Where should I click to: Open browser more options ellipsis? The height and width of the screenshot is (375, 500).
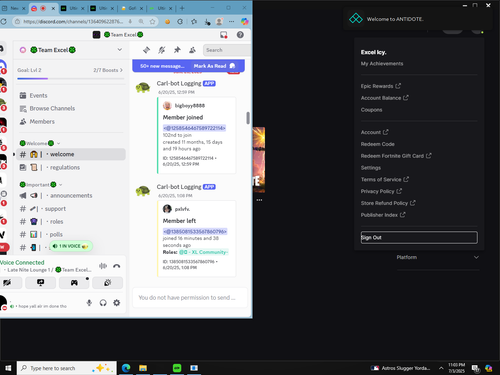click(231, 22)
